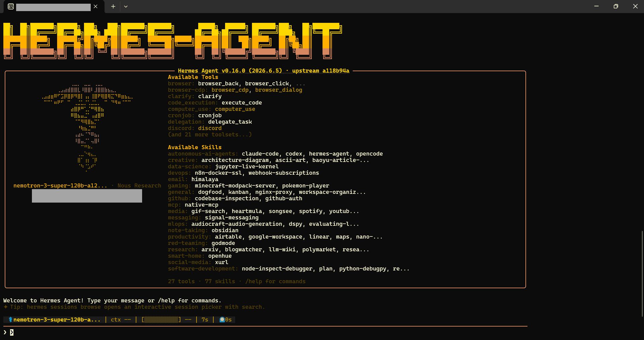
Task: Click the 'ctx --' status entry
Action: pos(121,320)
